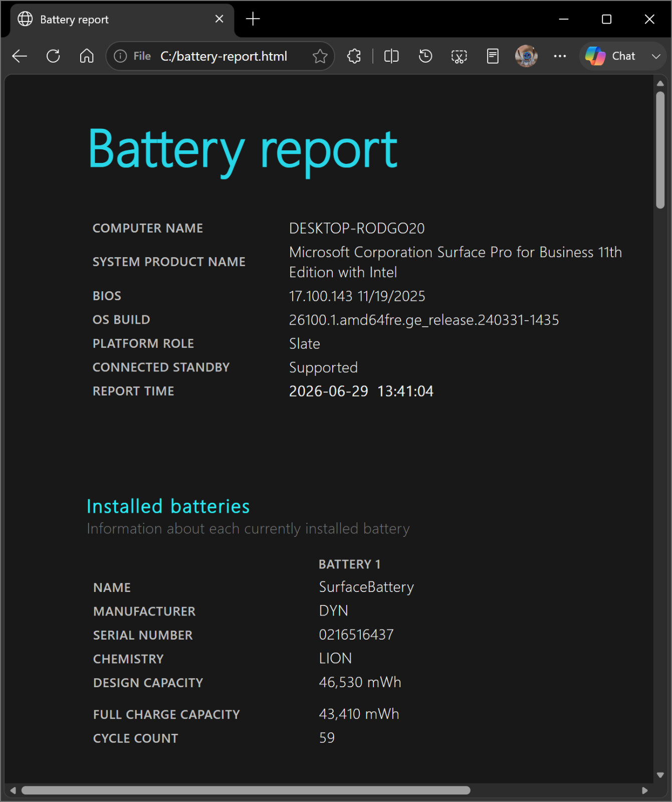Click the scroll down arrow

pos(660,775)
